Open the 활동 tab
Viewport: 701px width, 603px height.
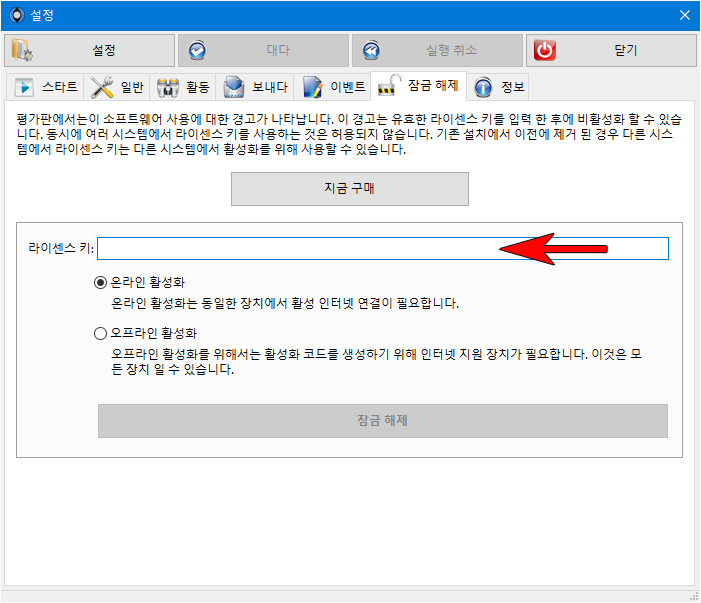183,87
